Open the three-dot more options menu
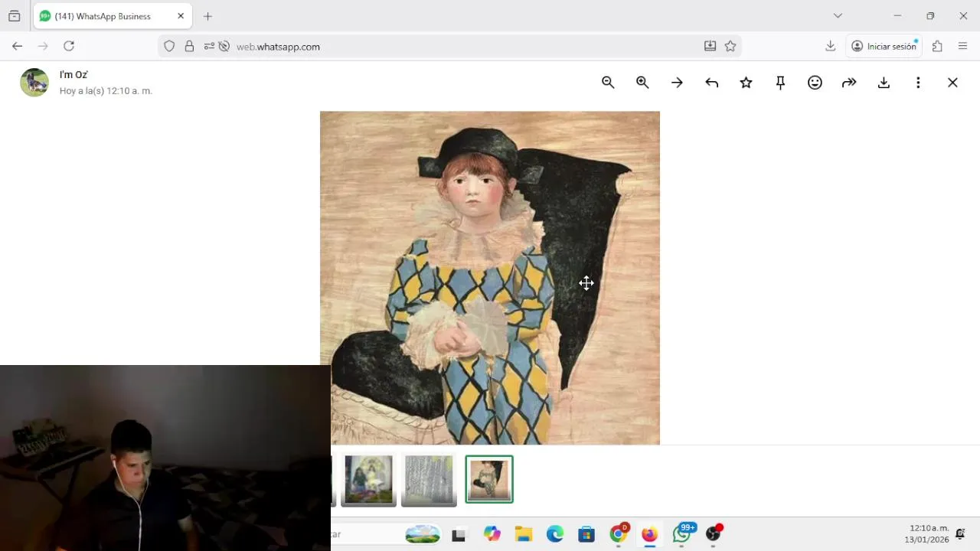The image size is (980, 551). pos(918,83)
